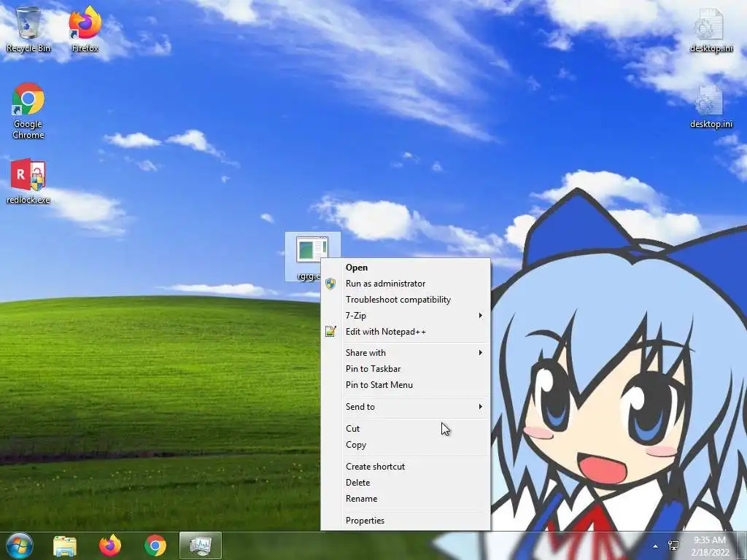Choose Run as administrator
Screen dimensions: 747x560
coord(406,284)
